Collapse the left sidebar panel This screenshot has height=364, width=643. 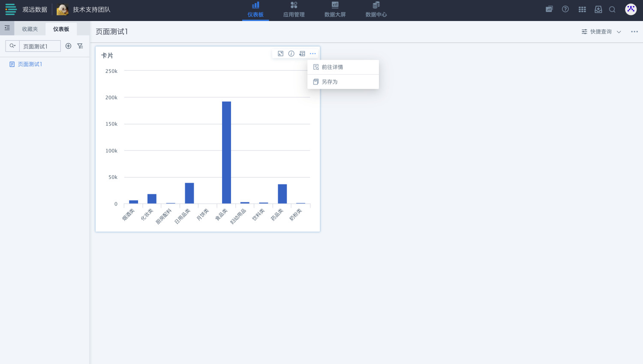(7, 28)
